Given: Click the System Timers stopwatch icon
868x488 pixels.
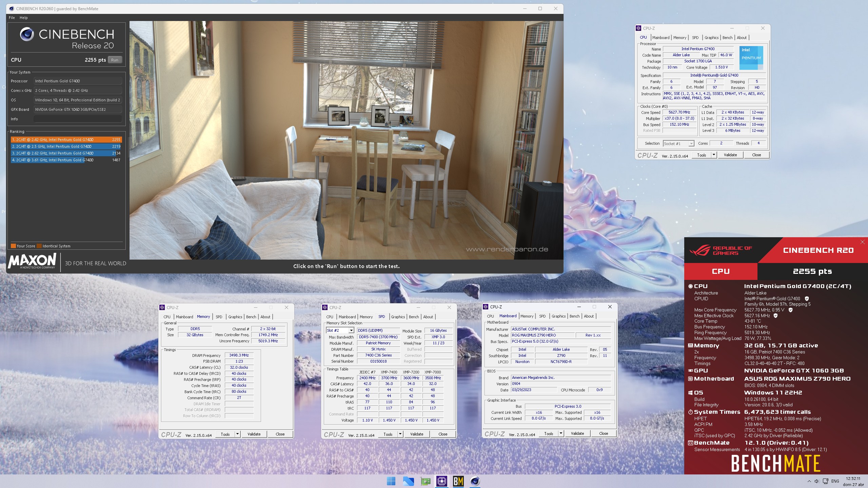Looking at the screenshot, I should (690, 412).
